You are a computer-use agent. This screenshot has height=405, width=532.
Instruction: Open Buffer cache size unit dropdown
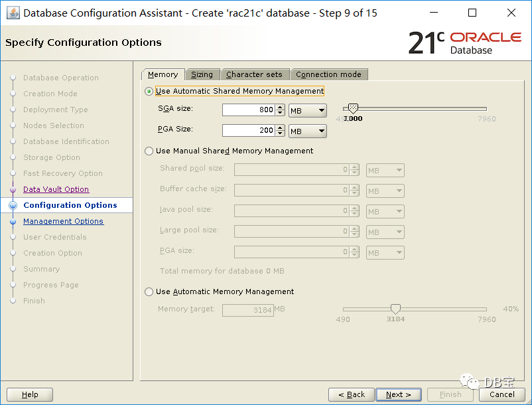click(385, 191)
